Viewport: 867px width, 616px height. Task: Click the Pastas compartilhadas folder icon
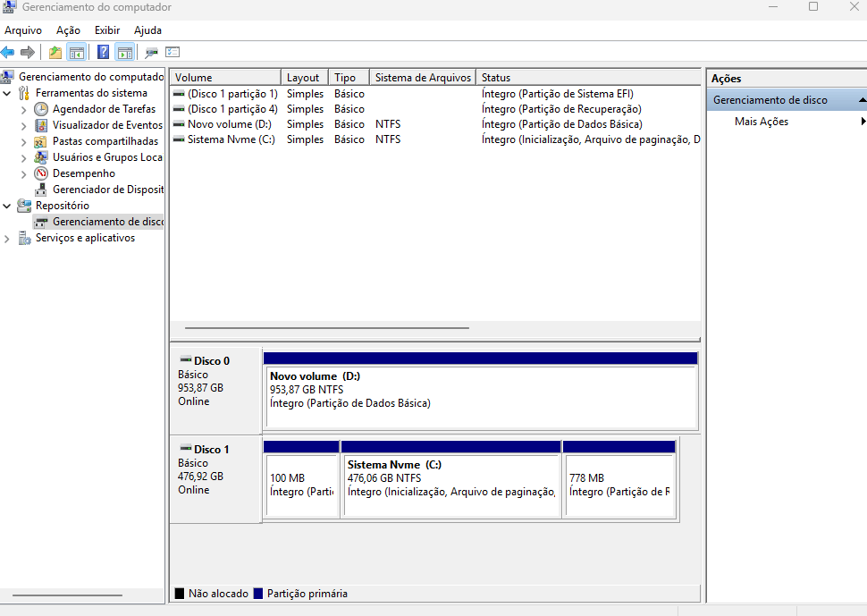tap(40, 141)
